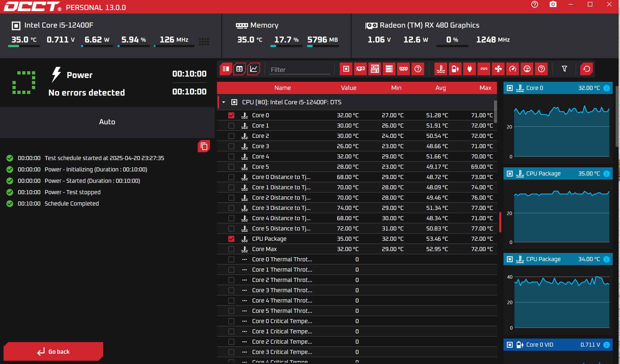The width and height of the screenshot is (620, 364).
Task: Reset min/max values with the refresh icon
Action: pos(586,69)
